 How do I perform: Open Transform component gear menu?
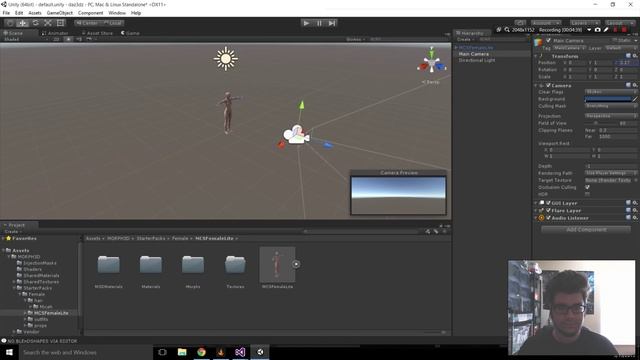point(635,56)
